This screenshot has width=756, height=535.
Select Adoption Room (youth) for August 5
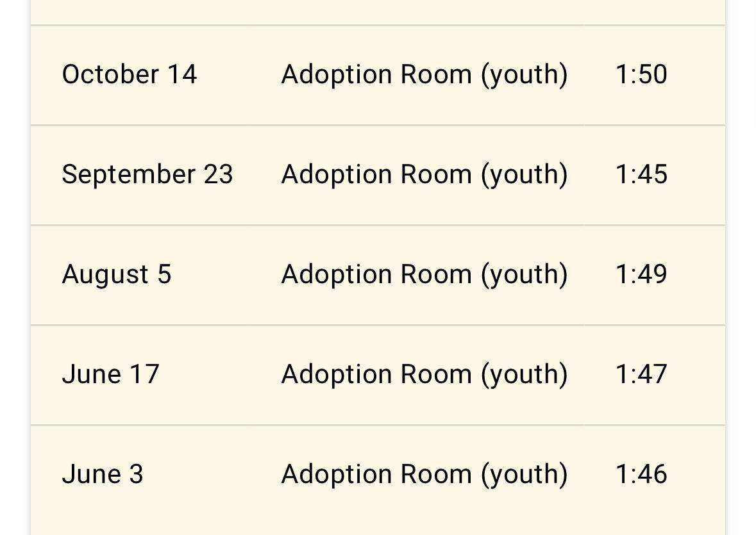424,274
